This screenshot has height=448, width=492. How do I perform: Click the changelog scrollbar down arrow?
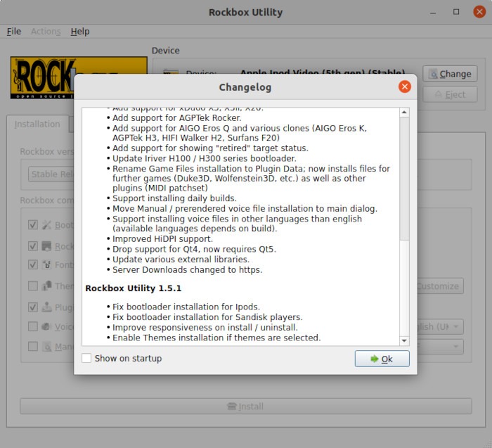tap(404, 340)
